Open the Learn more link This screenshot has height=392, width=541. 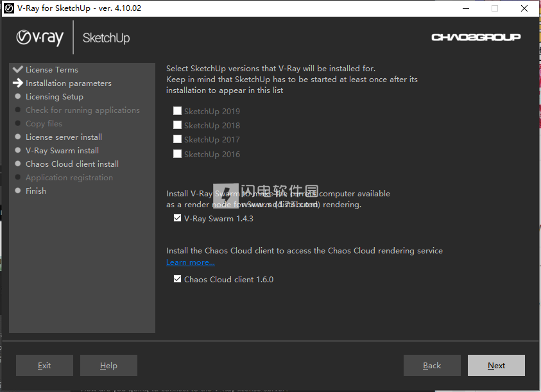[191, 262]
